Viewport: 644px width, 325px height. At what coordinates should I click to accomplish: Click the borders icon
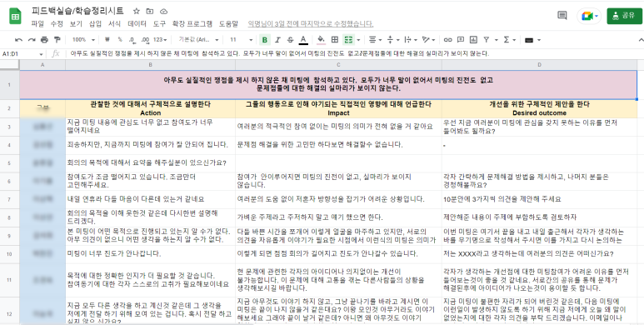click(x=335, y=40)
